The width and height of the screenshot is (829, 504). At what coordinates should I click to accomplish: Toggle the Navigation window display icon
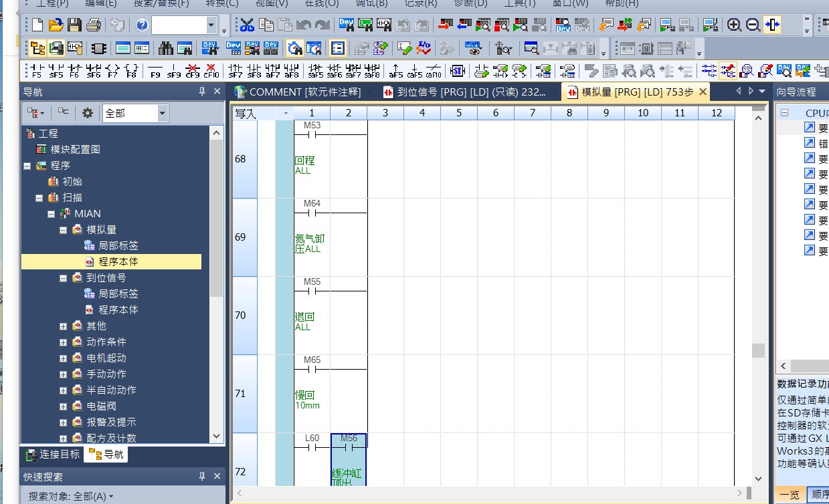point(37,49)
